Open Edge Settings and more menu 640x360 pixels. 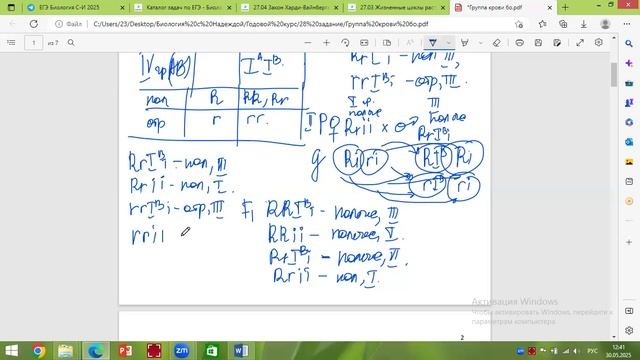(x=627, y=24)
